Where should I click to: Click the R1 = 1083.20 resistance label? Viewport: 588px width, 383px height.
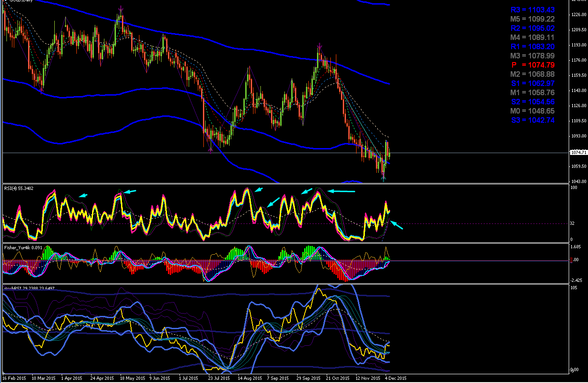pos(532,46)
